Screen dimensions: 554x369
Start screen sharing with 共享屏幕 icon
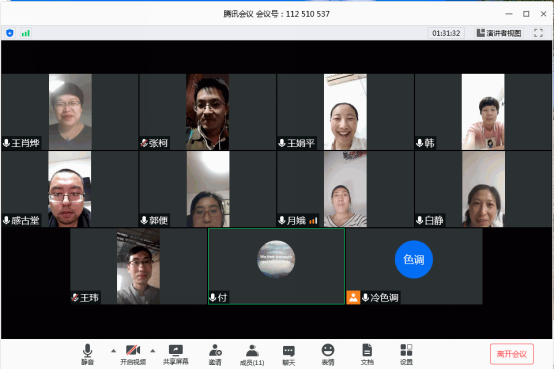[x=176, y=354]
